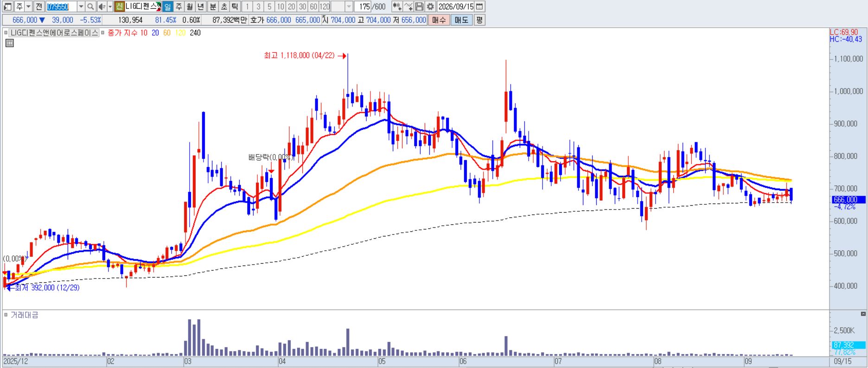The height and width of the screenshot is (368, 868).
Task: Expand the stock code history dropdown
Action: coord(81,6)
